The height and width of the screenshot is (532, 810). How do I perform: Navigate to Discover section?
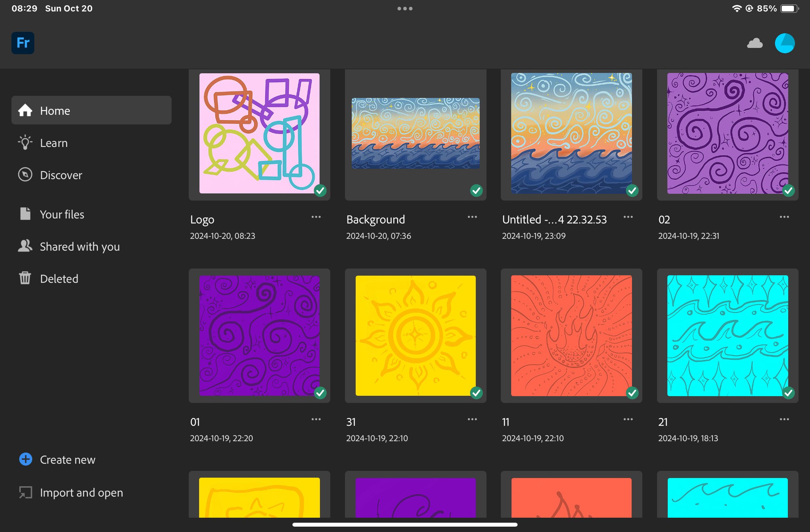point(60,175)
